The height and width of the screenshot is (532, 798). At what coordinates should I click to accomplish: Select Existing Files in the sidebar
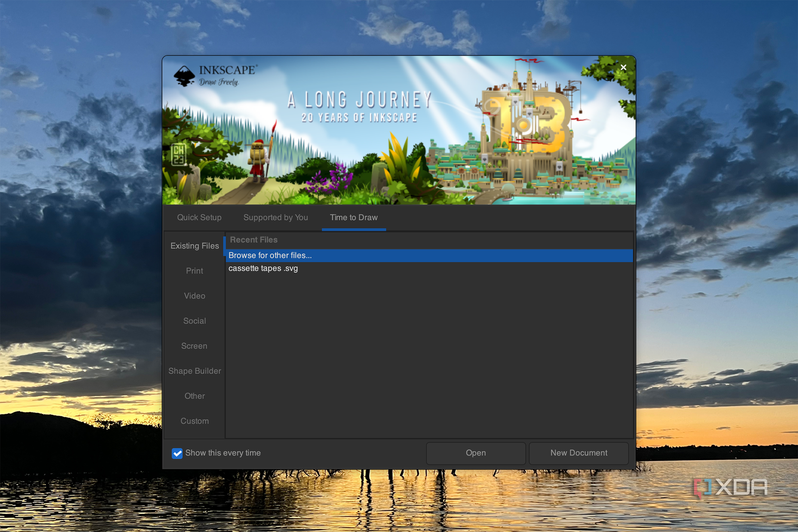(x=194, y=246)
